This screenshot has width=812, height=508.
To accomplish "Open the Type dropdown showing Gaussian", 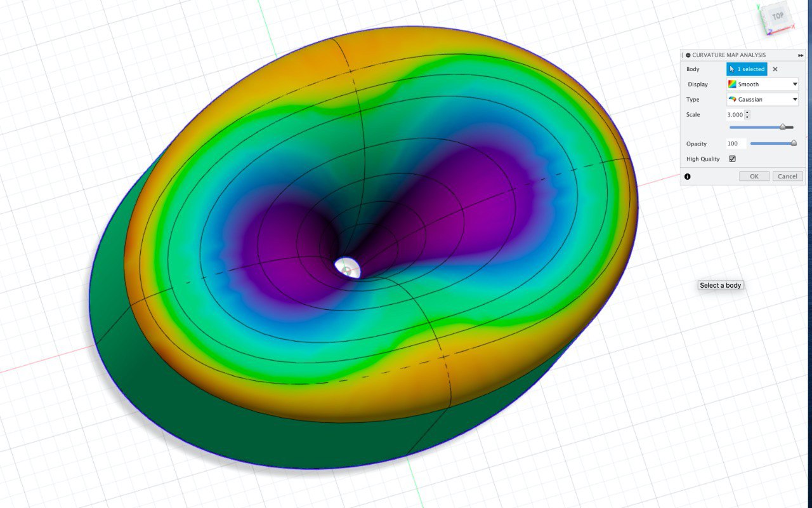I will (x=763, y=99).
